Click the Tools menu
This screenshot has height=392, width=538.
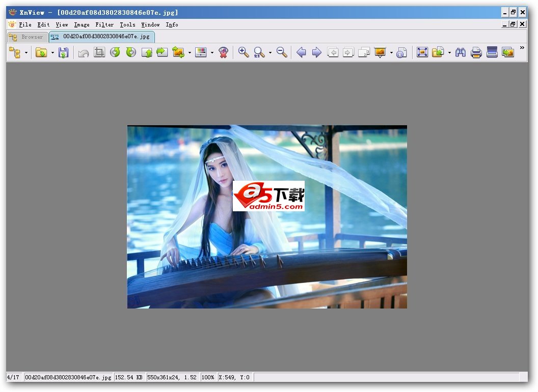(127, 24)
